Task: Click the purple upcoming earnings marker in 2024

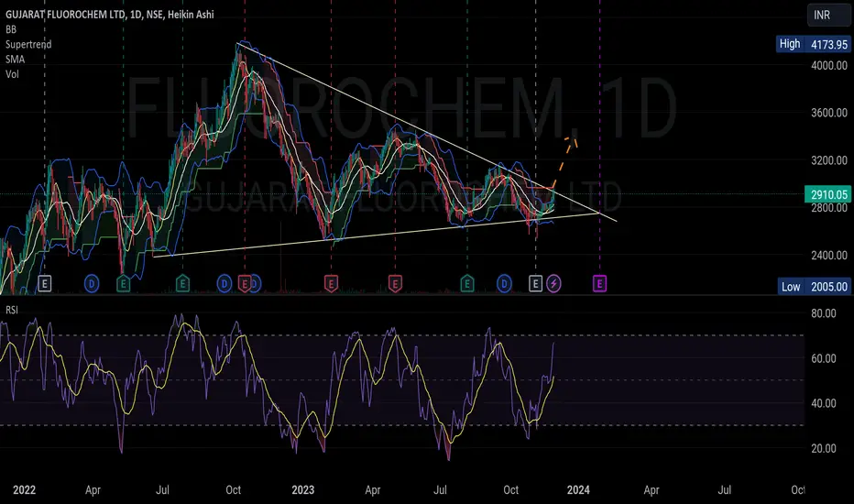Action: [599, 283]
